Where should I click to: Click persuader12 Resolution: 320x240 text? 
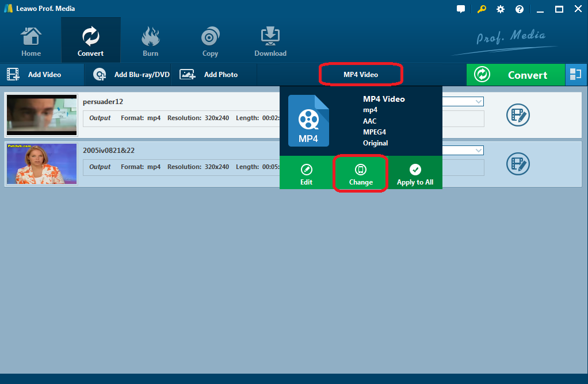click(x=198, y=118)
